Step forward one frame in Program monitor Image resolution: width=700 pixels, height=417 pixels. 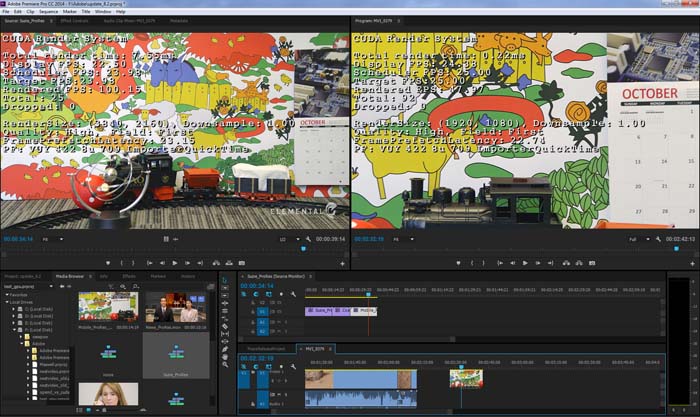pos(538,263)
